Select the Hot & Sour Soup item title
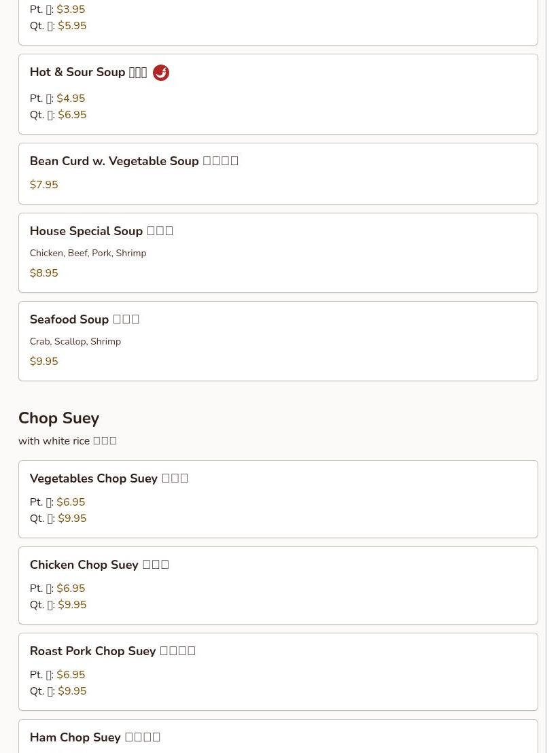 (x=88, y=73)
